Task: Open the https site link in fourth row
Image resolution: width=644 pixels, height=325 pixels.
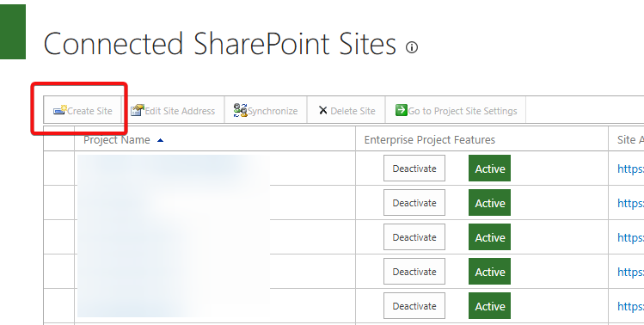Action: (630, 273)
